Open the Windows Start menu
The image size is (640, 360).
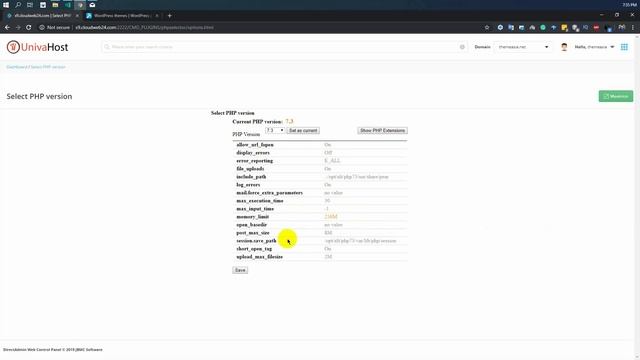(x=6, y=5)
